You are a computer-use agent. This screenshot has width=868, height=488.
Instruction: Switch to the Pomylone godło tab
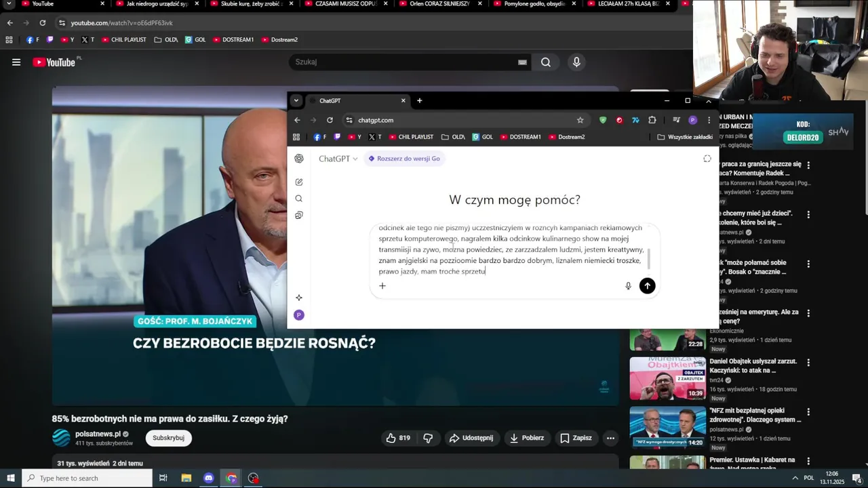(x=534, y=4)
